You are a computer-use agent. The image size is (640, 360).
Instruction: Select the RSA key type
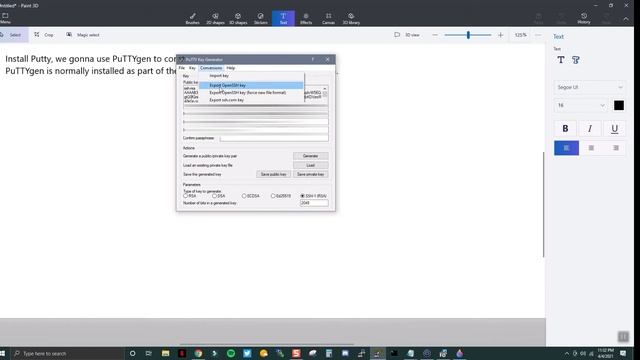tap(190, 196)
